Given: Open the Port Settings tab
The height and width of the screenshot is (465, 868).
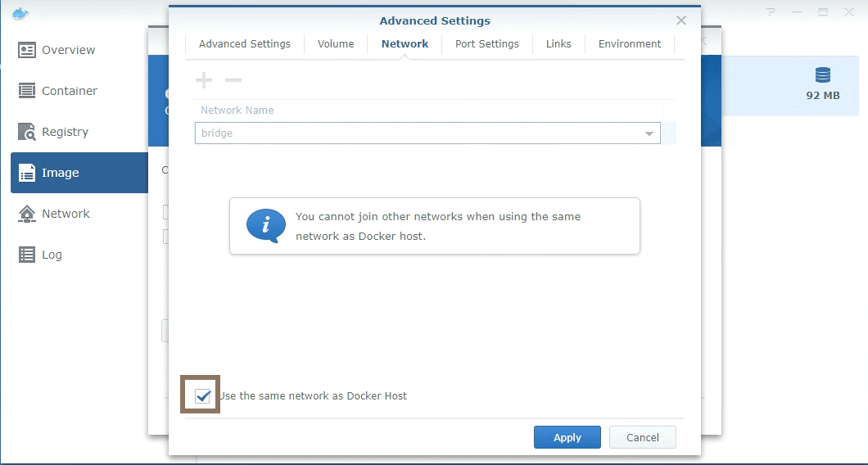Looking at the screenshot, I should (486, 44).
